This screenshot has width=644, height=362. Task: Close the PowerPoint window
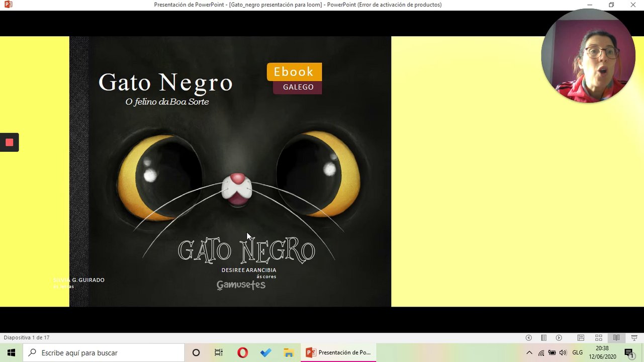pos(633,5)
